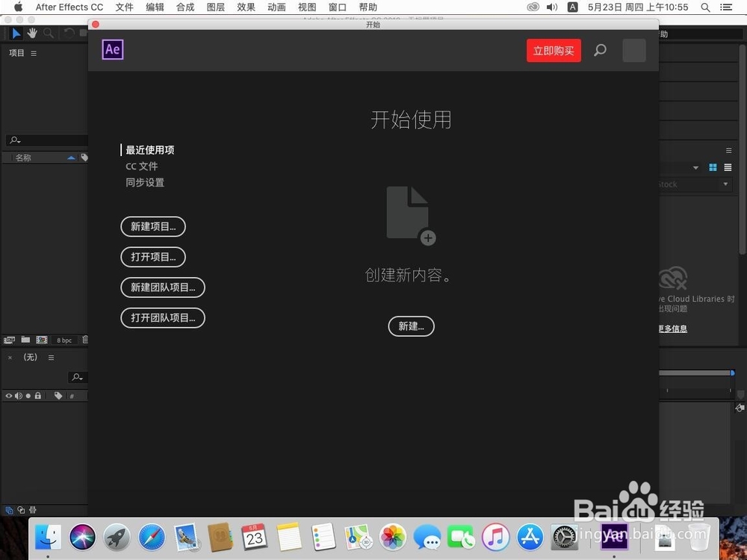747x560 pixels.
Task: Switch Libraries to grid view
Action: click(713, 167)
